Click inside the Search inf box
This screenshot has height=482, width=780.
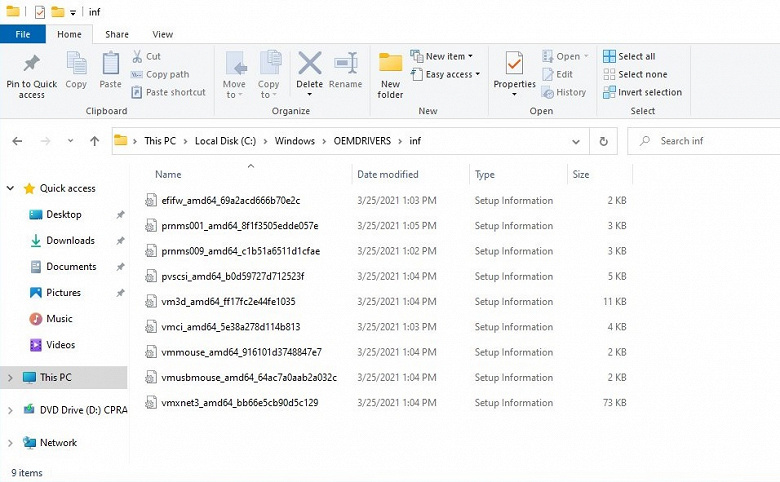coord(710,141)
